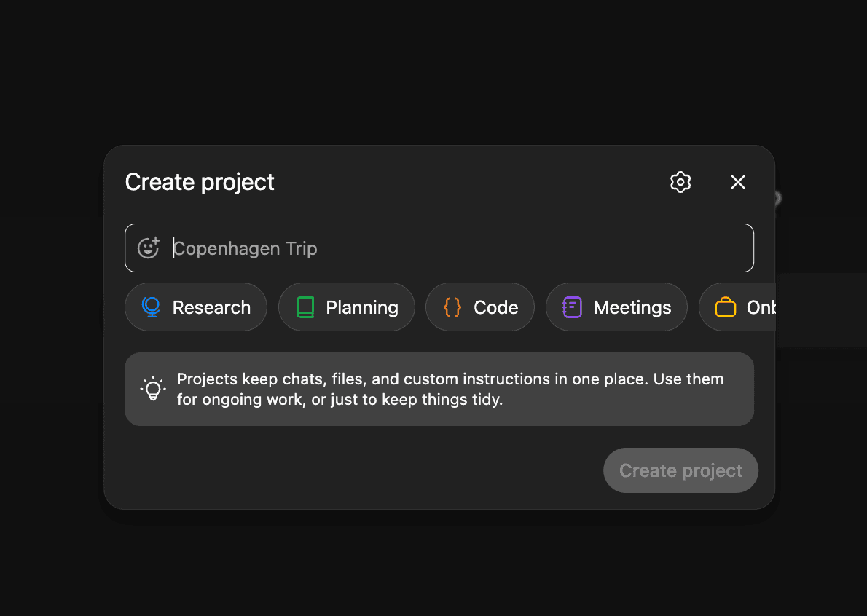867x616 pixels.
Task: Choose the Meetings template
Action: click(x=616, y=307)
